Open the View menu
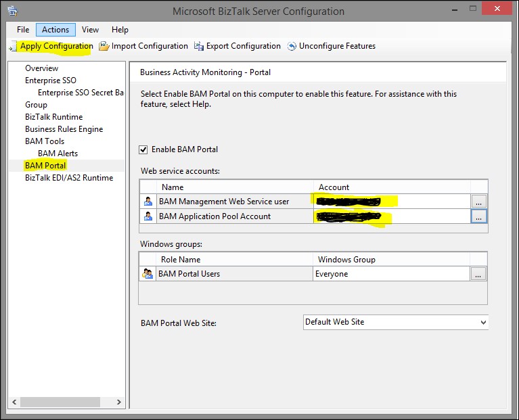Image resolution: width=519 pixels, height=420 pixels. click(x=90, y=30)
